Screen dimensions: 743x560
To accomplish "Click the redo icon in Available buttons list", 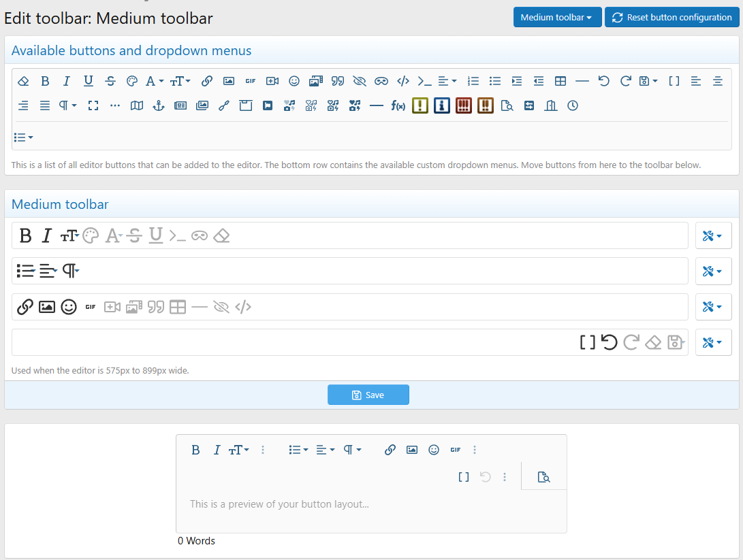I will (x=625, y=81).
